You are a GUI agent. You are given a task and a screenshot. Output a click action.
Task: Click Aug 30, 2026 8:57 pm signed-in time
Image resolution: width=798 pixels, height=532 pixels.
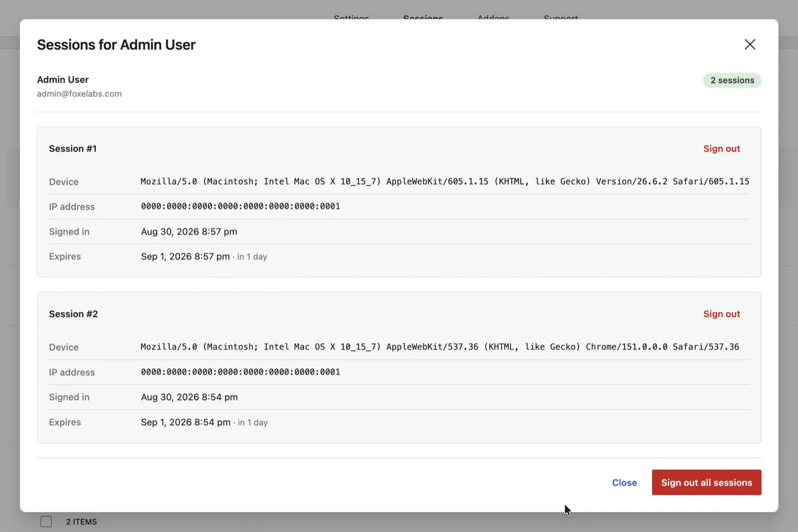pos(189,232)
